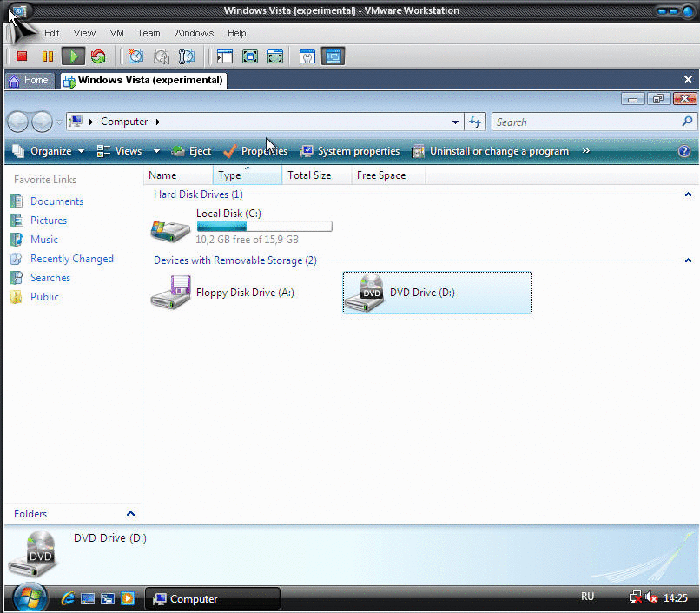Image resolution: width=700 pixels, height=613 pixels.
Task: Open the VMware Edit menu
Action: coord(52,33)
